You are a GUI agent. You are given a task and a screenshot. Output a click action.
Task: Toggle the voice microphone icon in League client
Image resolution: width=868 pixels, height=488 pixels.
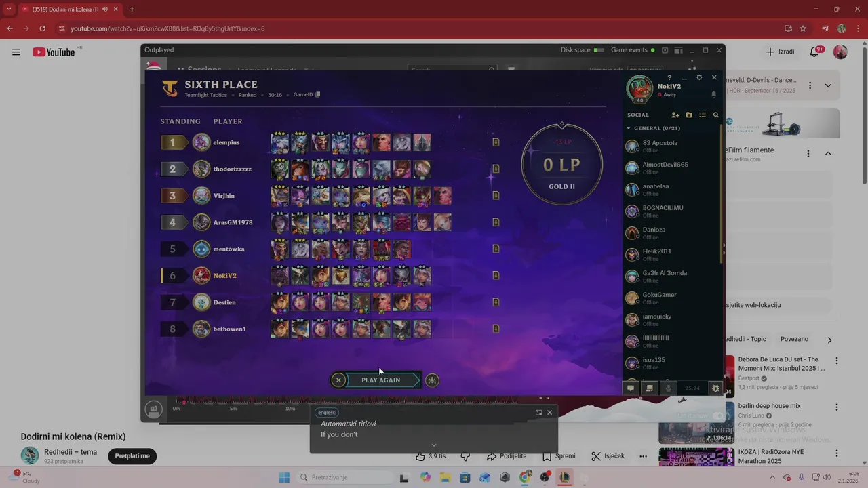pos(669,388)
